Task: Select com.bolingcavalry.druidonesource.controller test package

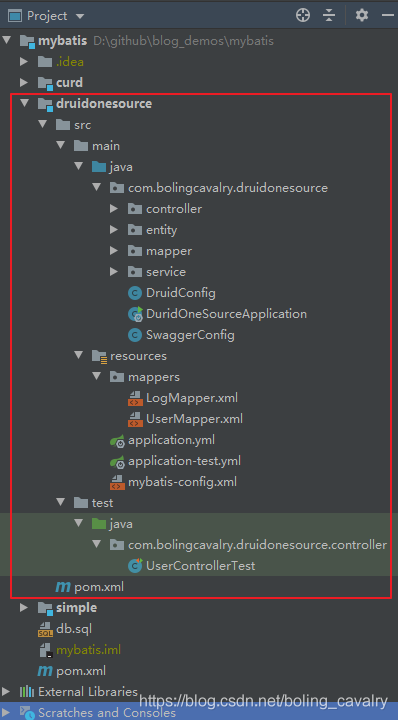Action: 258,545
